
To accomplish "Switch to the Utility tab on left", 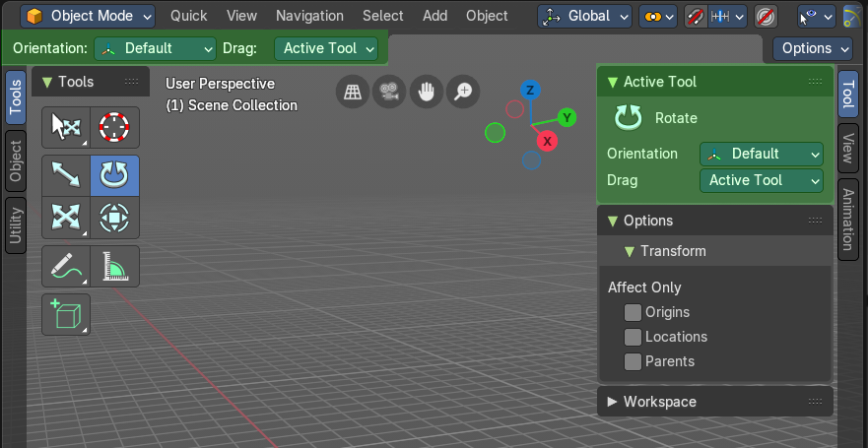I will click(16, 225).
